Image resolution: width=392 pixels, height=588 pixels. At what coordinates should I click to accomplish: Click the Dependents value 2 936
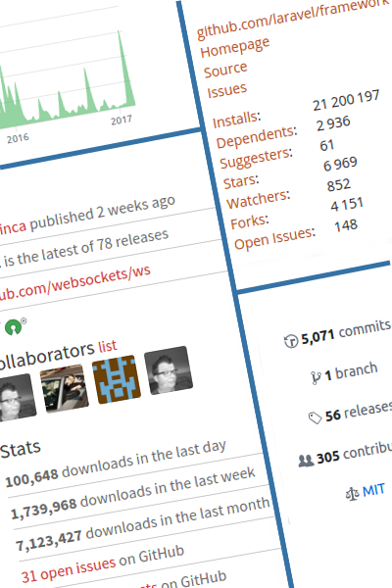(x=333, y=123)
